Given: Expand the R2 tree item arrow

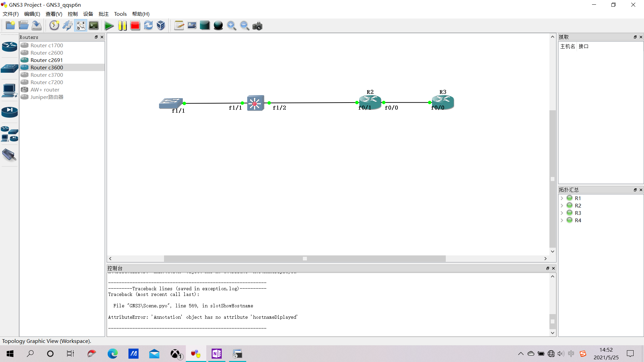Looking at the screenshot, I should [x=562, y=205].
